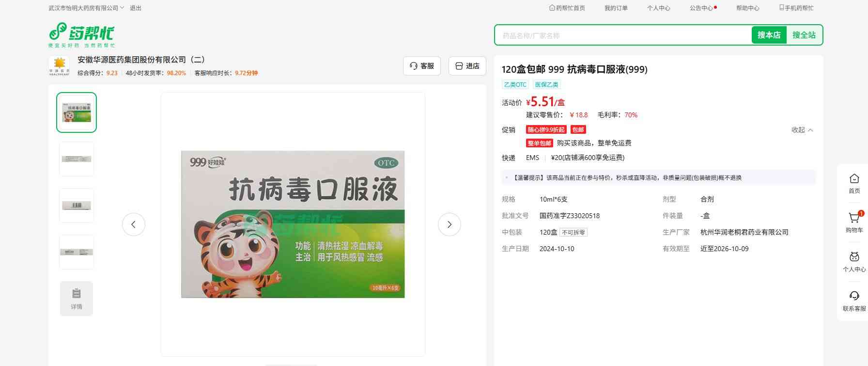Image resolution: width=868 pixels, height=366 pixels.
Task: Show previous product image with left arrow
Action: (x=134, y=224)
